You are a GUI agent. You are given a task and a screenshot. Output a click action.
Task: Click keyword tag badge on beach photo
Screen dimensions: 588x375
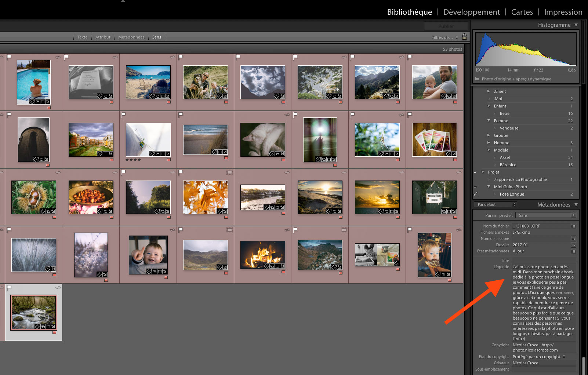152,96
